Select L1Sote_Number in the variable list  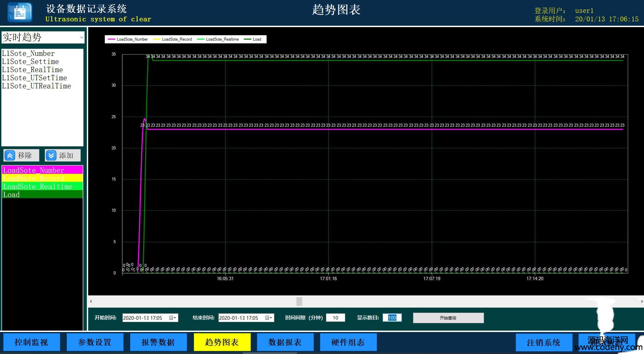click(x=28, y=54)
